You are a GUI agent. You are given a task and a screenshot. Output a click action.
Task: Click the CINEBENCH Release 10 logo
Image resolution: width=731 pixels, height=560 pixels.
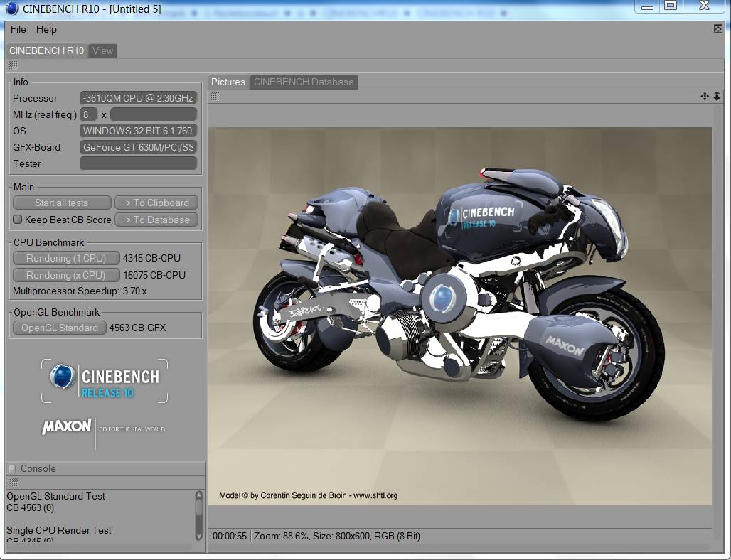[105, 381]
